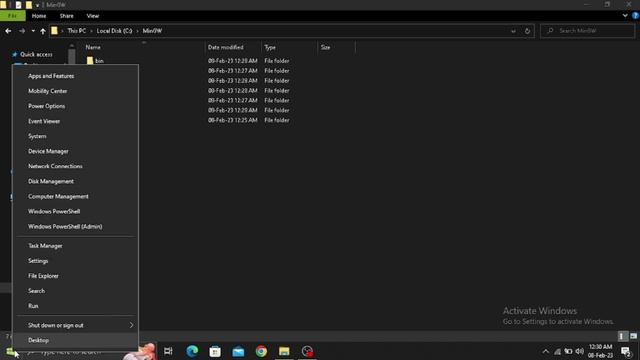Refresh the MinGW folder view
This screenshot has width=640, height=360.
pos(527,31)
